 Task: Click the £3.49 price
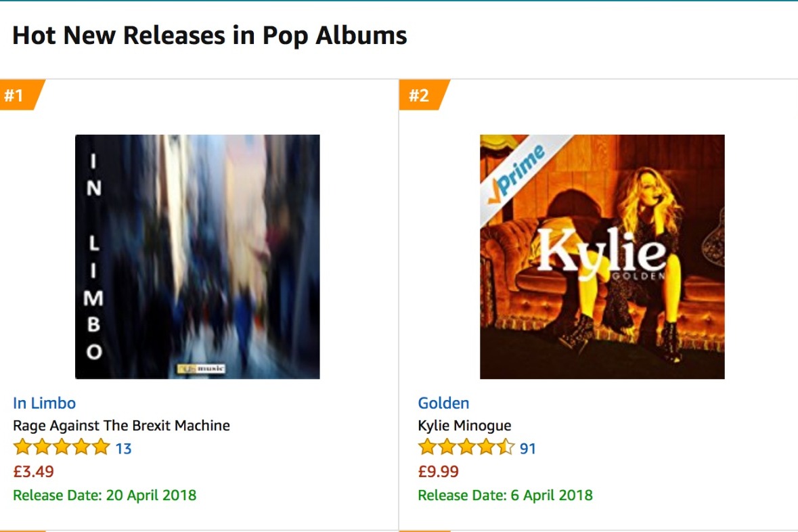[33, 471]
